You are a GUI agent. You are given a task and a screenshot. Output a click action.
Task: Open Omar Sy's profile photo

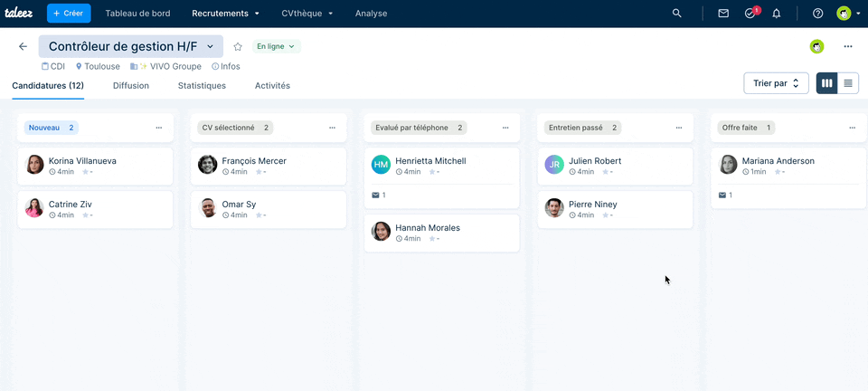pyautogui.click(x=208, y=207)
